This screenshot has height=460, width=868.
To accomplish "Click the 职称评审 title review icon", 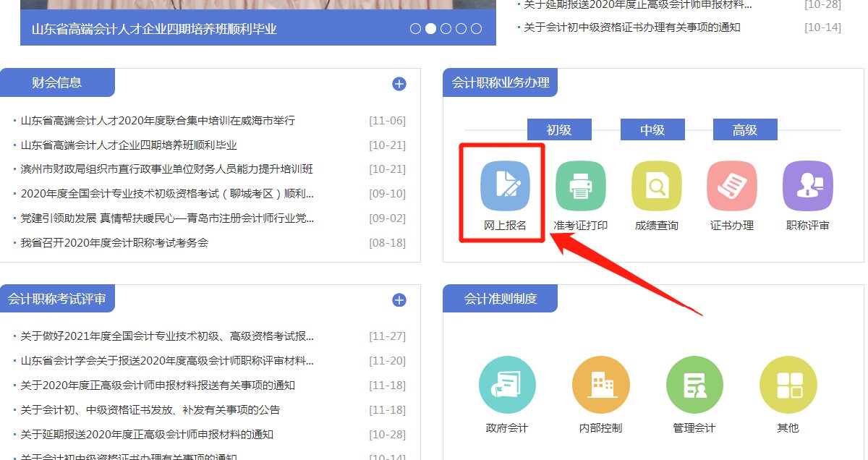I will tap(807, 187).
